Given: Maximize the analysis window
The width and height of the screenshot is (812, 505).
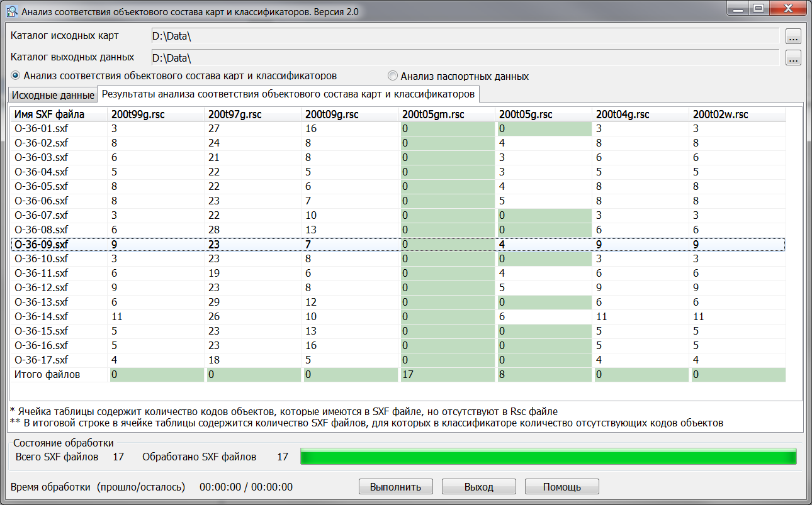Looking at the screenshot, I should [x=759, y=8].
